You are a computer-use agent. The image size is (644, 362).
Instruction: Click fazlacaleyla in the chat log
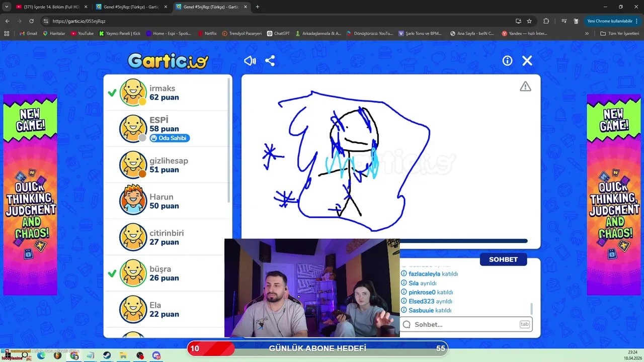[x=425, y=274]
